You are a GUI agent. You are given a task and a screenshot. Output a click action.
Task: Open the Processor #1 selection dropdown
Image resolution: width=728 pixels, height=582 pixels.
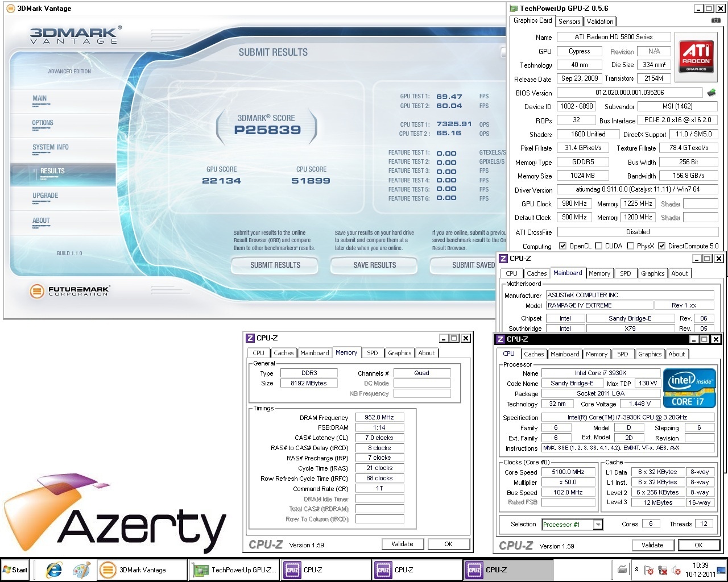click(x=598, y=525)
